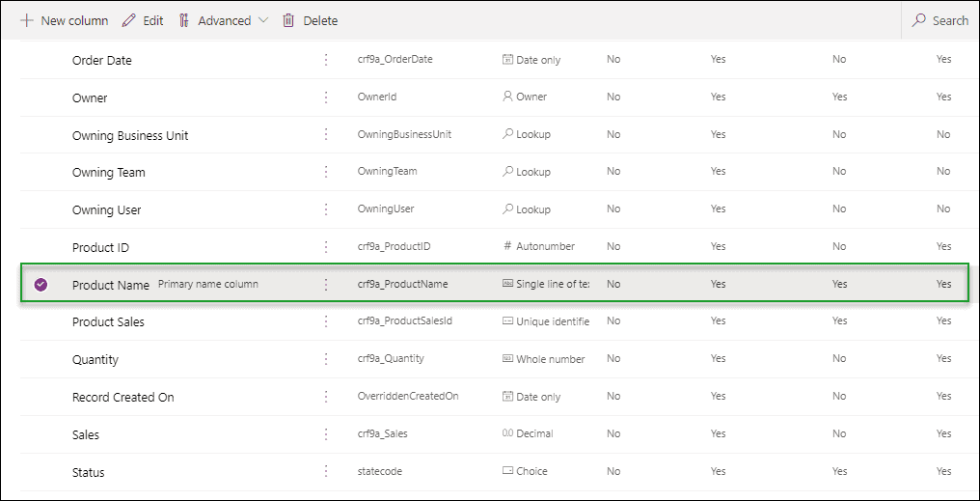This screenshot has height=501, width=980.
Task: Click the Whole number type icon
Action: click(507, 358)
